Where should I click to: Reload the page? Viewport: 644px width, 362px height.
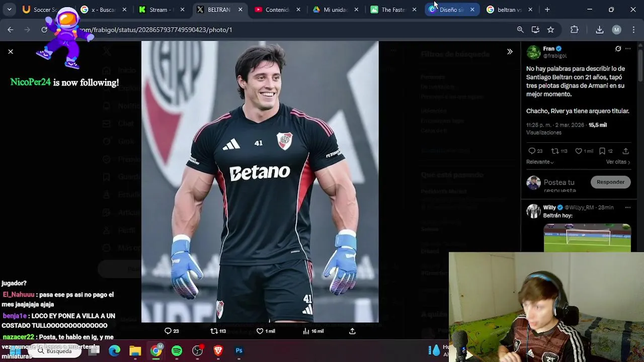tap(44, 30)
